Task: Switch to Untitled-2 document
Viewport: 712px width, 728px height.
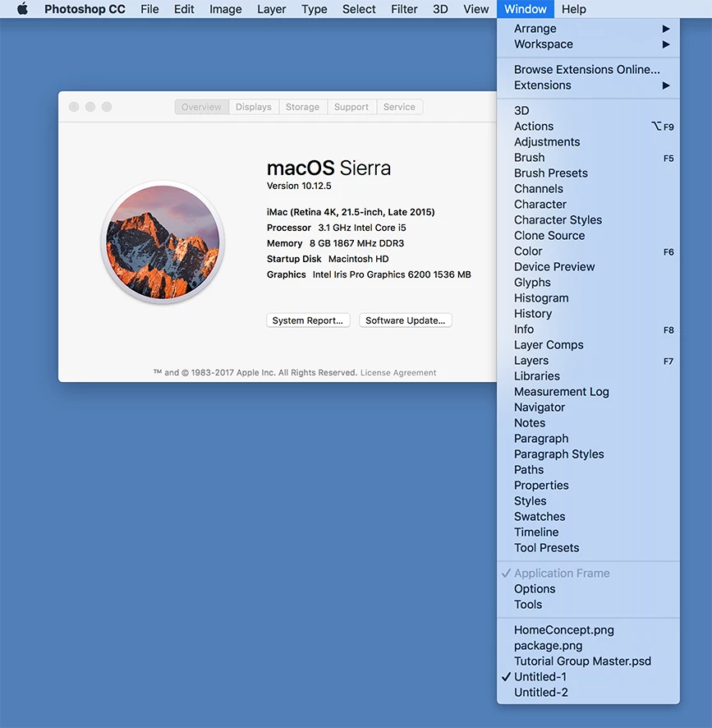Action: coord(588,693)
